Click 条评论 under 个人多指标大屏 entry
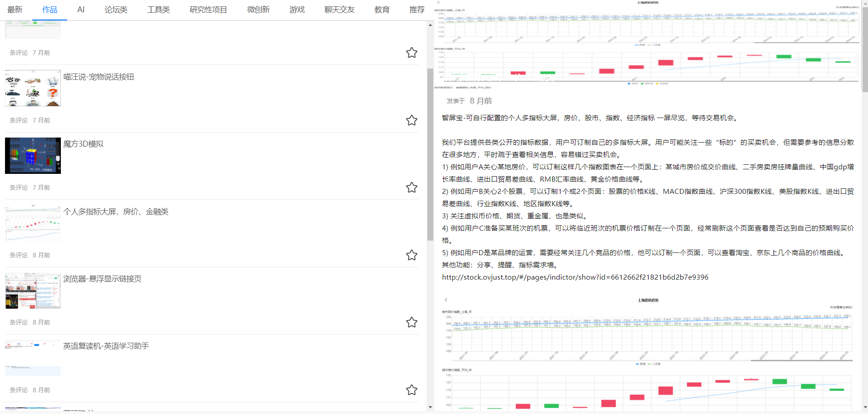 (x=19, y=255)
